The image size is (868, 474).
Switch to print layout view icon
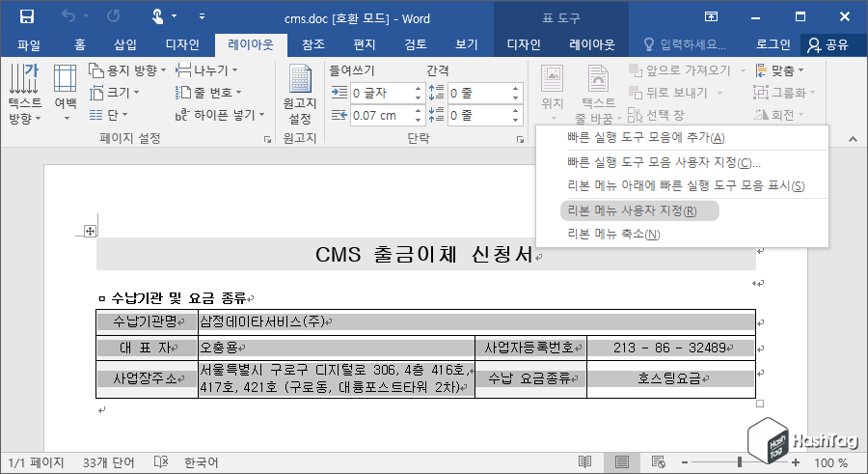pos(622,461)
